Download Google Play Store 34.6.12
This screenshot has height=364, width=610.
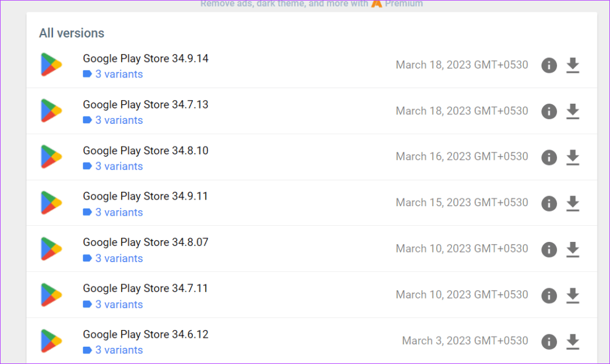click(x=572, y=341)
